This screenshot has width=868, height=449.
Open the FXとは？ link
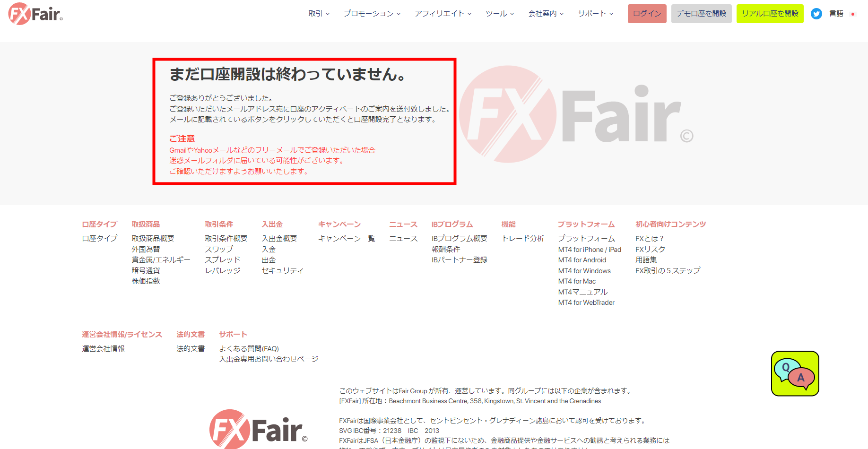[650, 239]
